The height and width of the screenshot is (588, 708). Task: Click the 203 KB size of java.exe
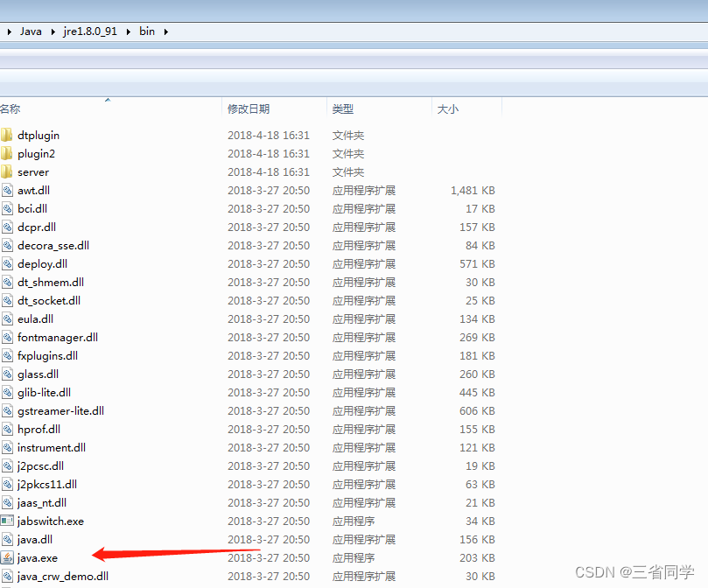pos(477,557)
